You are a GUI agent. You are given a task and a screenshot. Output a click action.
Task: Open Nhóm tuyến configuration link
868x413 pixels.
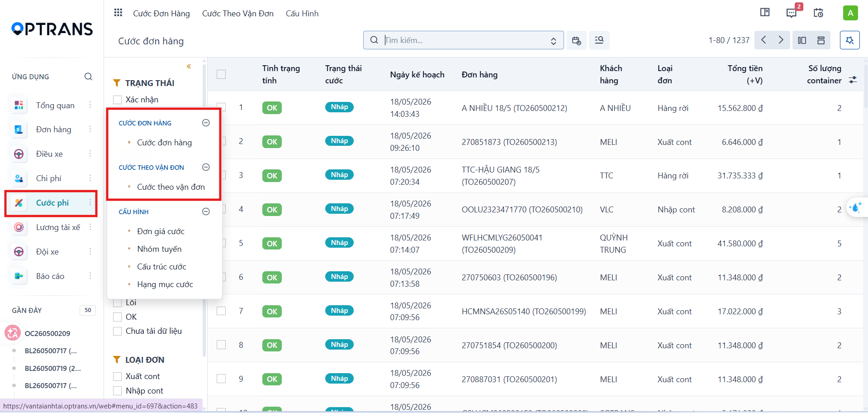click(159, 249)
